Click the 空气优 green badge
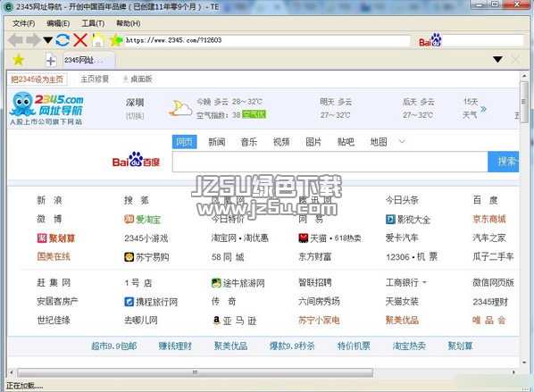534x392 pixels. (254, 115)
